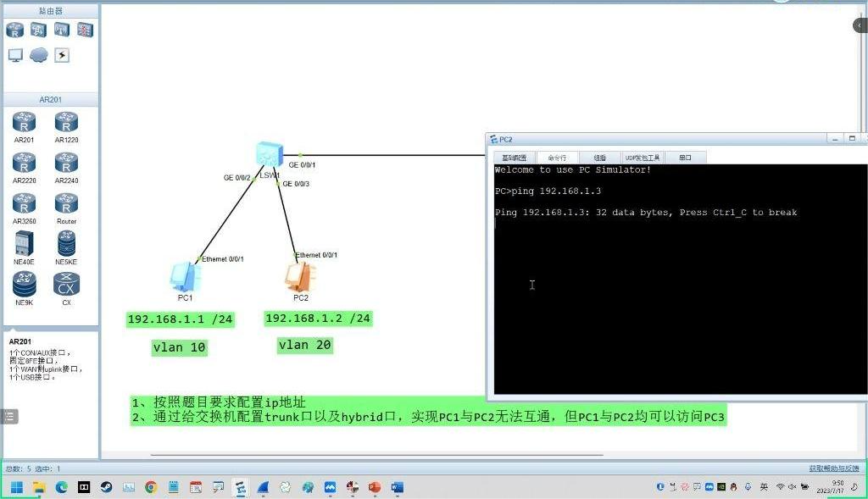Open the 基础配置 tab in PC2 window
Viewport: 868px width, 499px height.
click(x=515, y=158)
